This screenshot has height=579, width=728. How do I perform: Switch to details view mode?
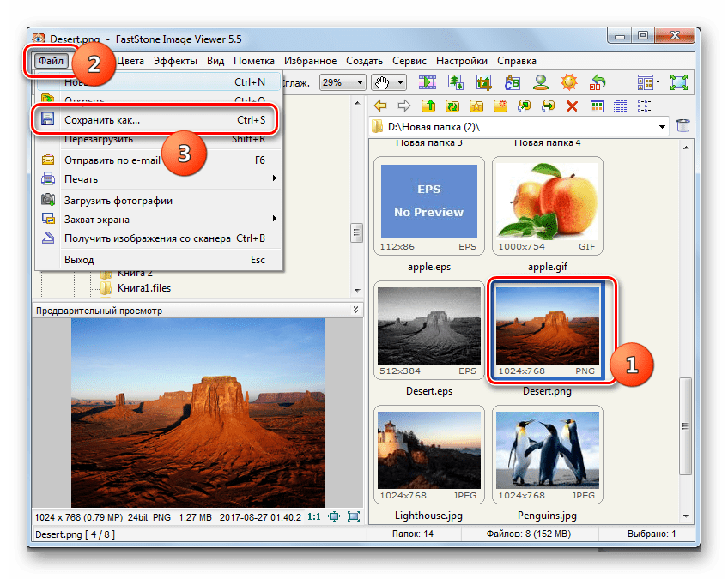point(621,106)
